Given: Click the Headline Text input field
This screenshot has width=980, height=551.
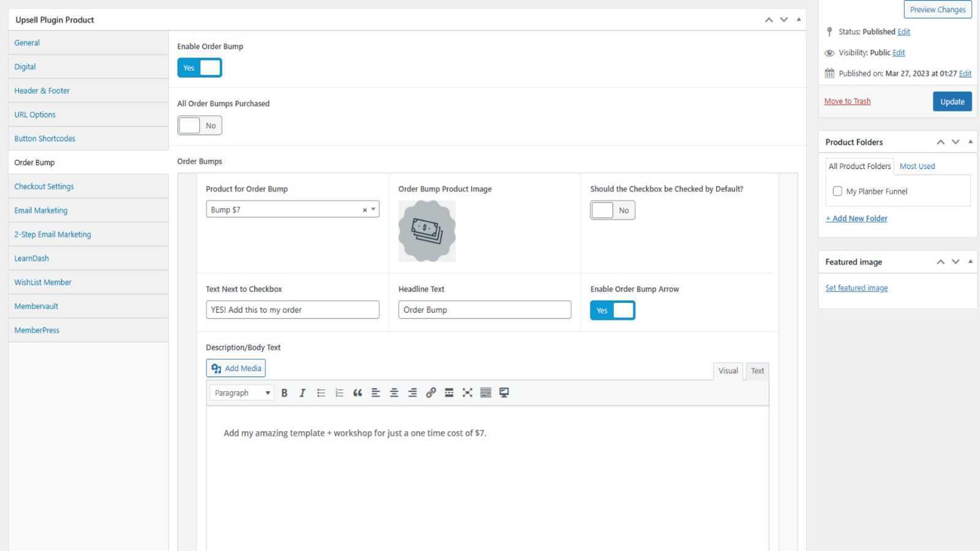Looking at the screenshot, I should (484, 310).
